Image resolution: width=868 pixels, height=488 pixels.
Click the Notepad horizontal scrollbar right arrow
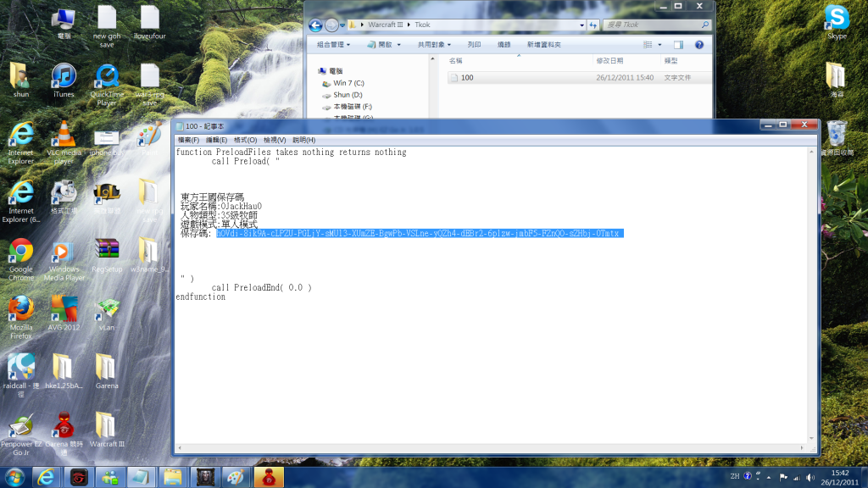coord(802,448)
